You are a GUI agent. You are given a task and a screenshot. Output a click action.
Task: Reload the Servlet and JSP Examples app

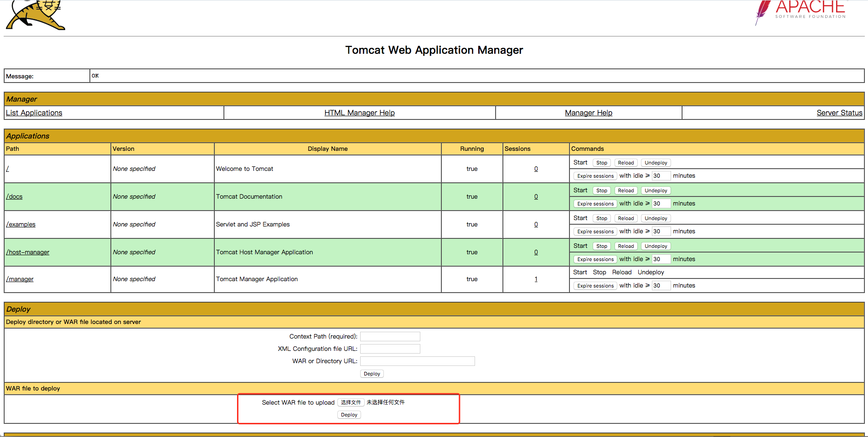[626, 218]
